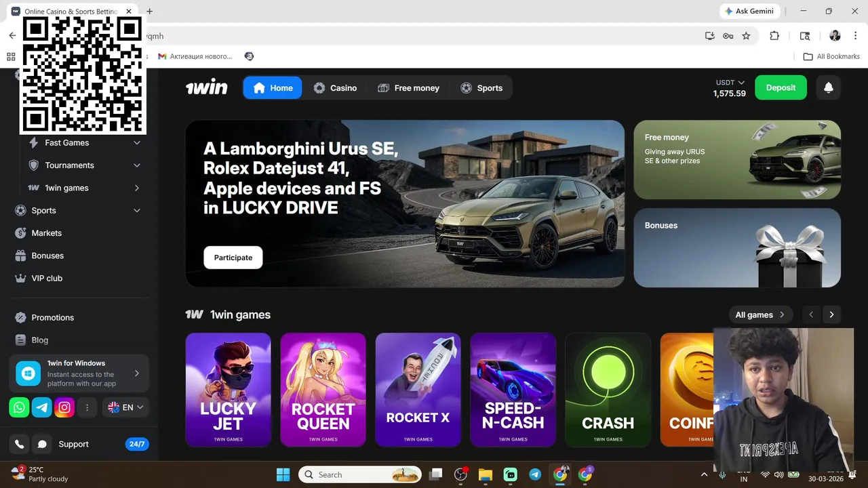
Task: Open Task View in the taskbar
Action: point(436,474)
